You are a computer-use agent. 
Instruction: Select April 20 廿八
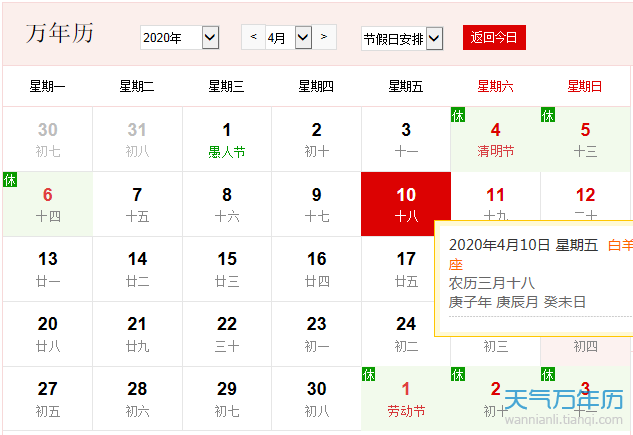(x=48, y=334)
